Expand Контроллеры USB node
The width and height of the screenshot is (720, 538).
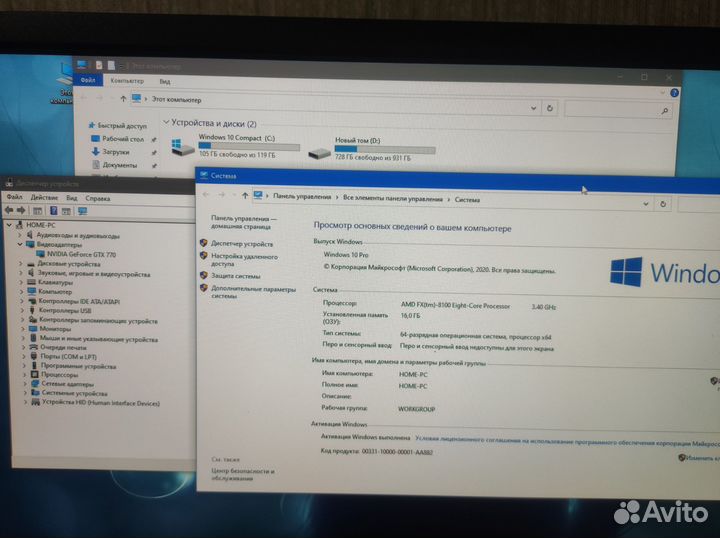[x=22, y=310]
